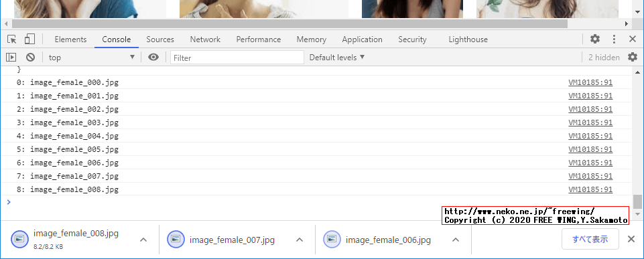Select console text '5: image_female_005.jpg'

(68, 149)
